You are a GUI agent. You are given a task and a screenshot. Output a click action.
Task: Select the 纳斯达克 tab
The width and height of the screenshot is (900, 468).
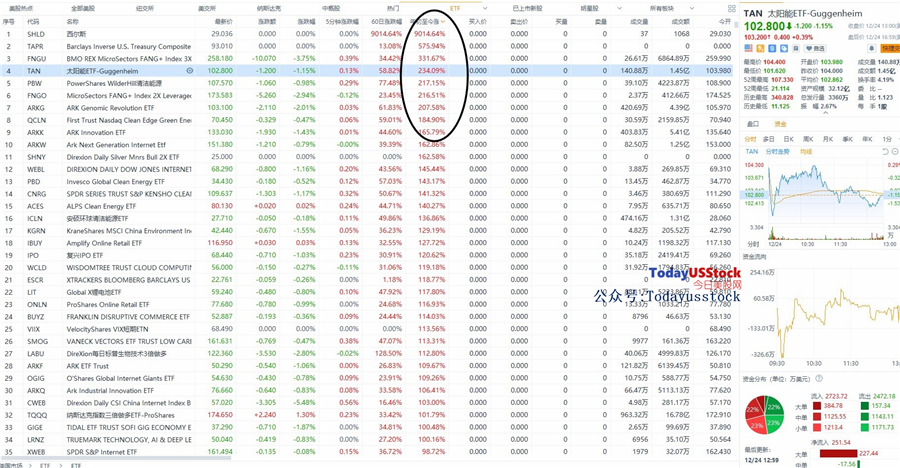click(269, 9)
